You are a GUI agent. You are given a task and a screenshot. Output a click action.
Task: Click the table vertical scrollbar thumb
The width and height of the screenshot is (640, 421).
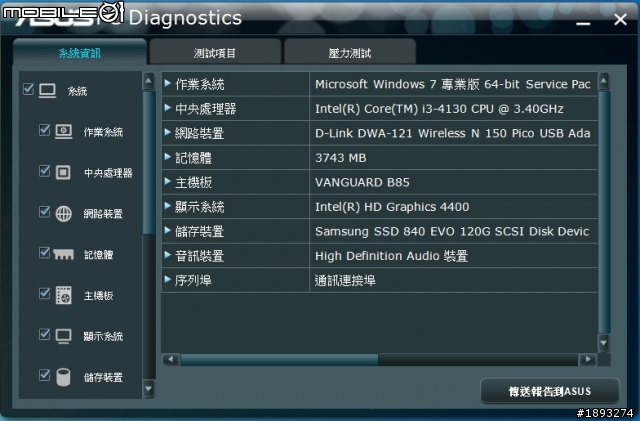pyautogui.click(x=604, y=212)
